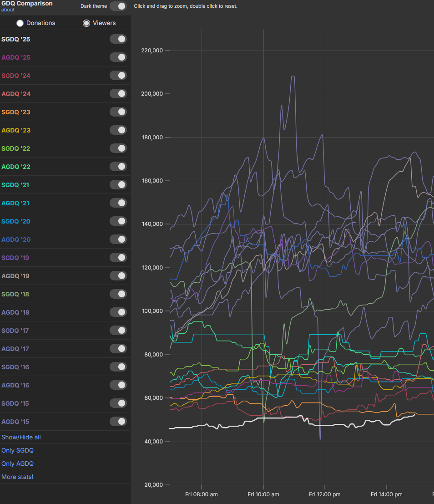Toggle the SGDQ '18 series switch
434x504 pixels.
click(x=118, y=294)
